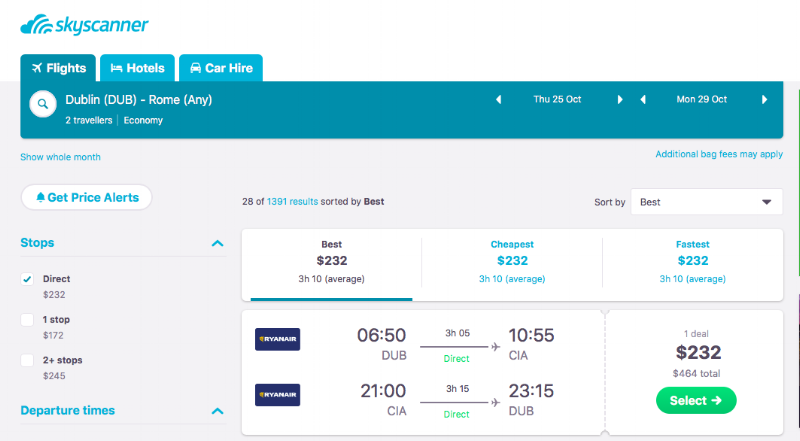
Task: Click the Mon 29 Oct return date
Action: [x=702, y=100]
